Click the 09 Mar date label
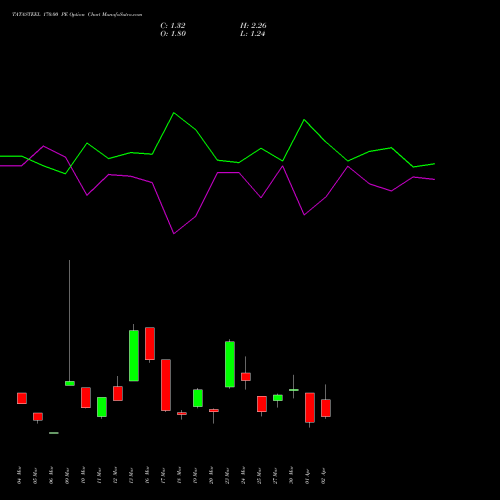Viewport: 500px width, 500px height. [x=67, y=475]
